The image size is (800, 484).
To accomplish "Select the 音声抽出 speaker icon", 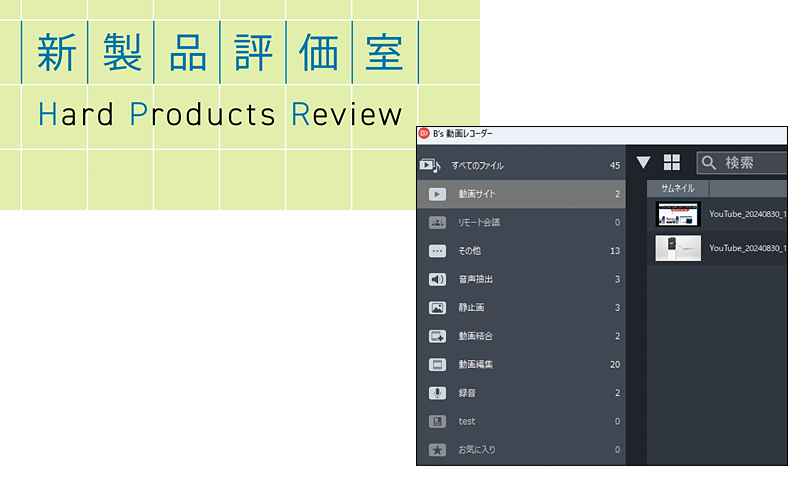I will pyautogui.click(x=437, y=279).
